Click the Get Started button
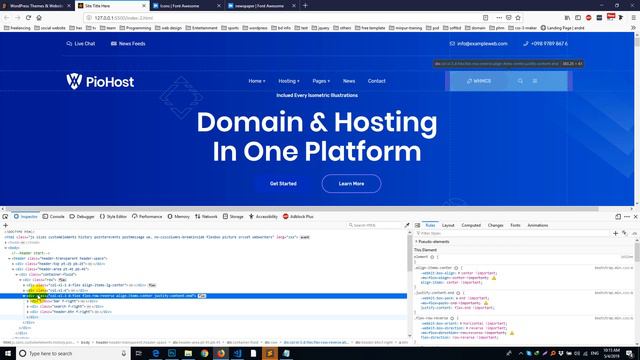640x360 pixels. coord(283,184)
